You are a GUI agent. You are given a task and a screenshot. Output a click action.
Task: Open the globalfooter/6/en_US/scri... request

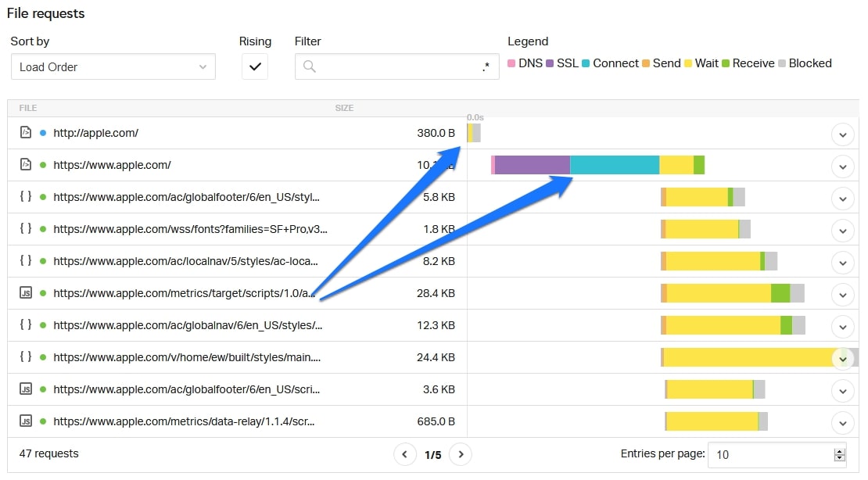click(187, 390)
